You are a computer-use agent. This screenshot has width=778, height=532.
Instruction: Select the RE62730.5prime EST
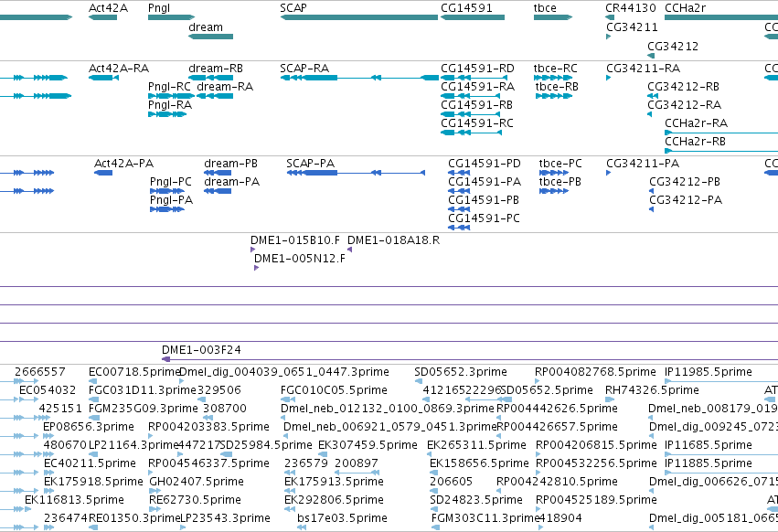[155, 510]
